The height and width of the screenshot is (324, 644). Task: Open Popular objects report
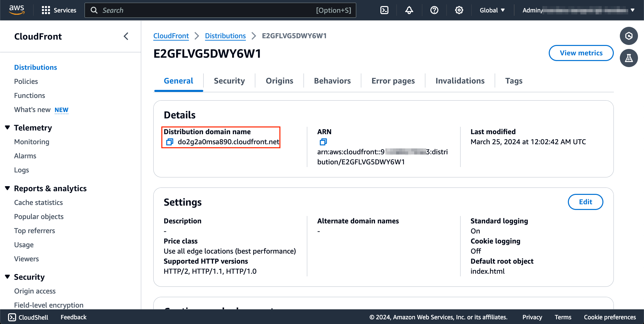[x=39, y=217]
